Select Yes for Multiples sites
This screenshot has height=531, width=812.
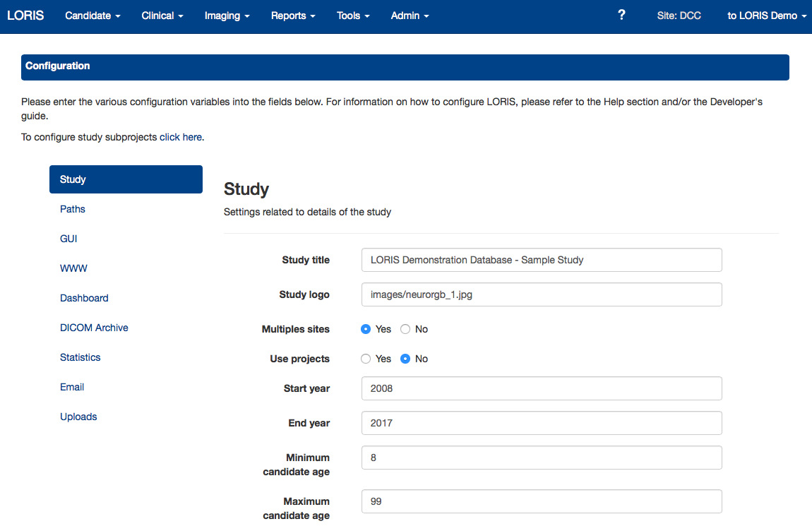coord(366,329)
